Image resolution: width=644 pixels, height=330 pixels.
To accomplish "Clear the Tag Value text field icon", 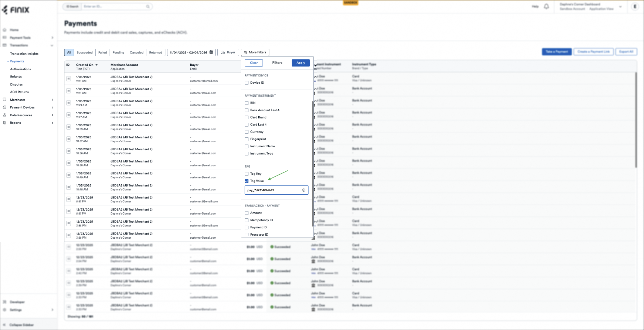I will pyautogui.click(x=303, y=190).
